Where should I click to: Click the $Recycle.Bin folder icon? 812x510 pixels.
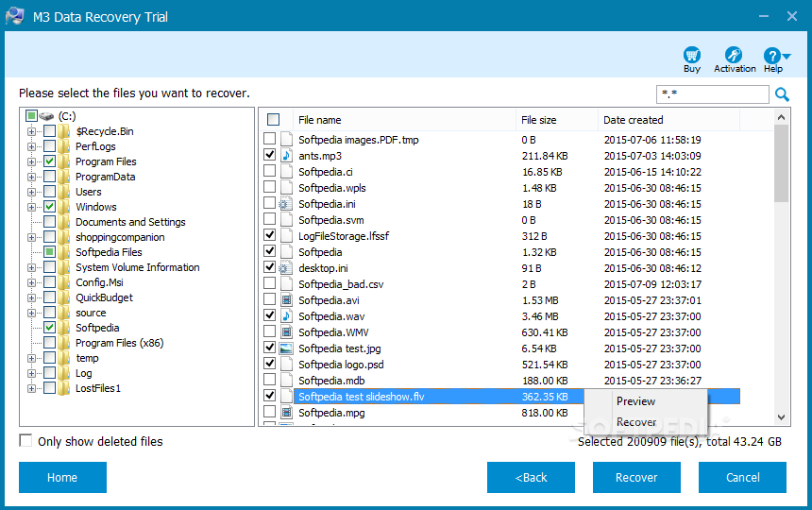(64, 131)
